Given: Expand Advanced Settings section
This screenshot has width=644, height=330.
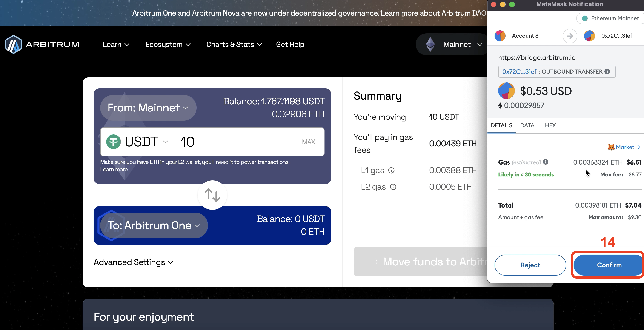Looking at the screenshot, I should [x=133, y=262].
